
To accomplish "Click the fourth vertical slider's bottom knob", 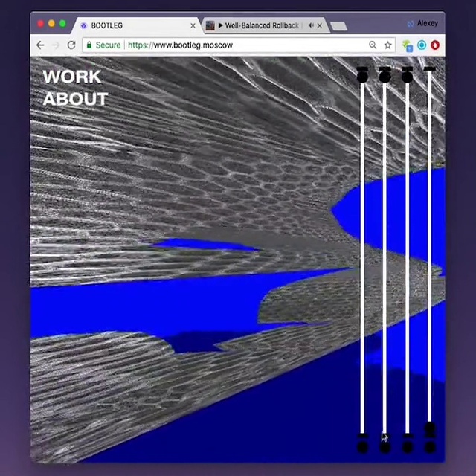I will point(430,428).
